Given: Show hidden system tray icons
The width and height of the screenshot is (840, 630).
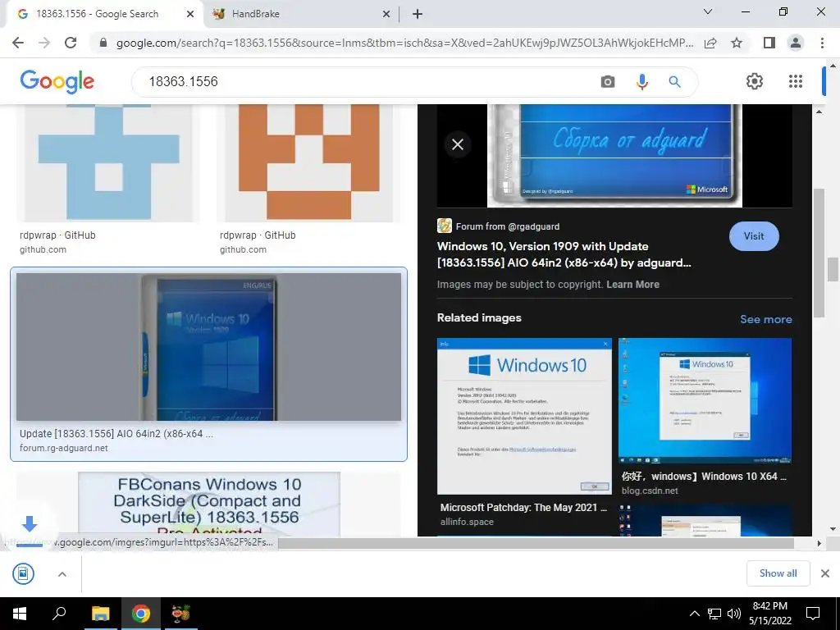Looking at the screenshot, I should coord(694,614).
